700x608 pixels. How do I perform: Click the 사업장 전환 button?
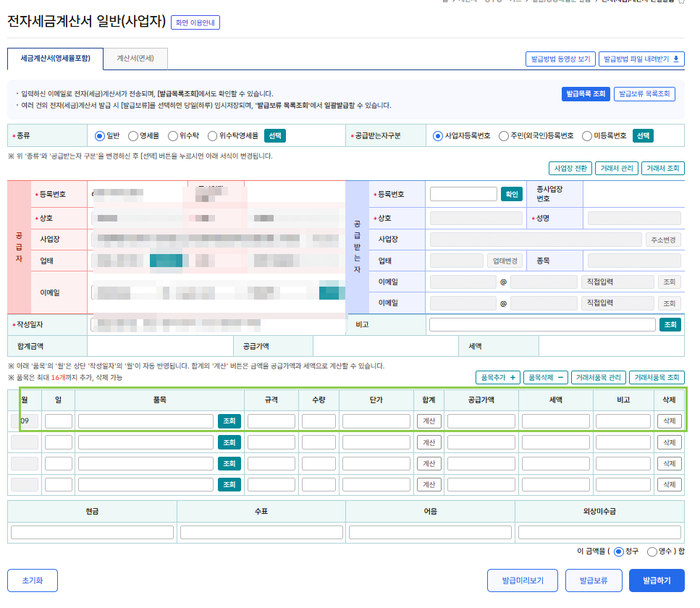click(x=570, y=169)
